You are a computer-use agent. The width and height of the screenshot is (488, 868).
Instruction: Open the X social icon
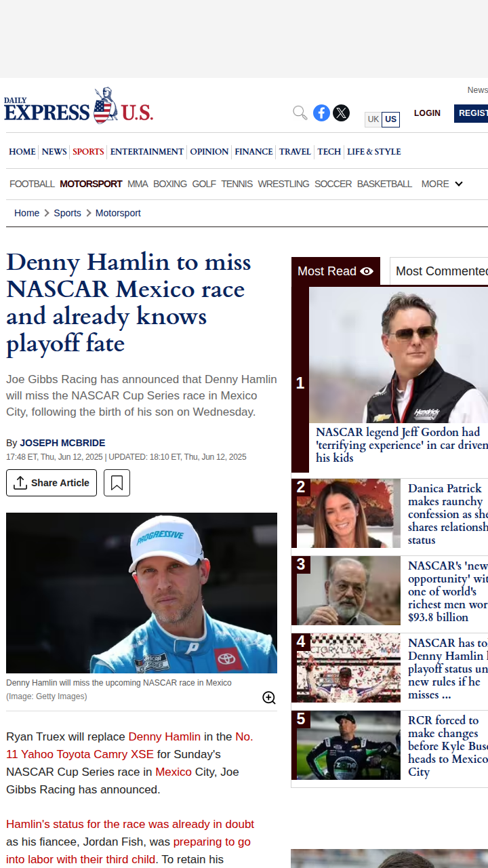342,113
